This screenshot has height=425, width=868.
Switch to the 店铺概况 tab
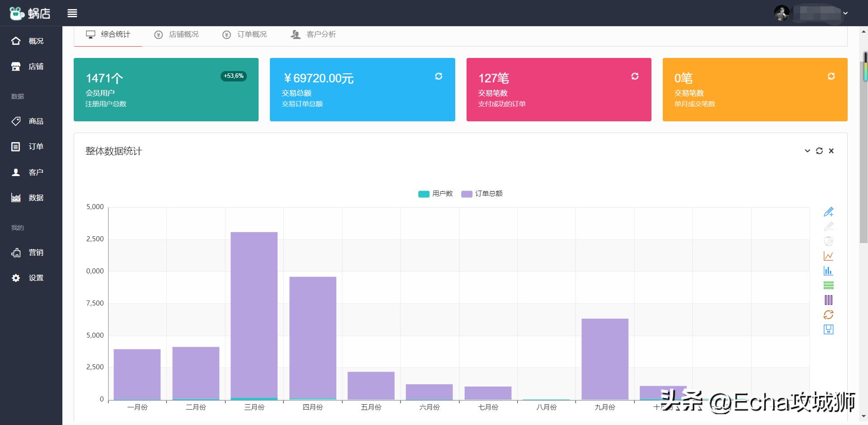point(177,34)
